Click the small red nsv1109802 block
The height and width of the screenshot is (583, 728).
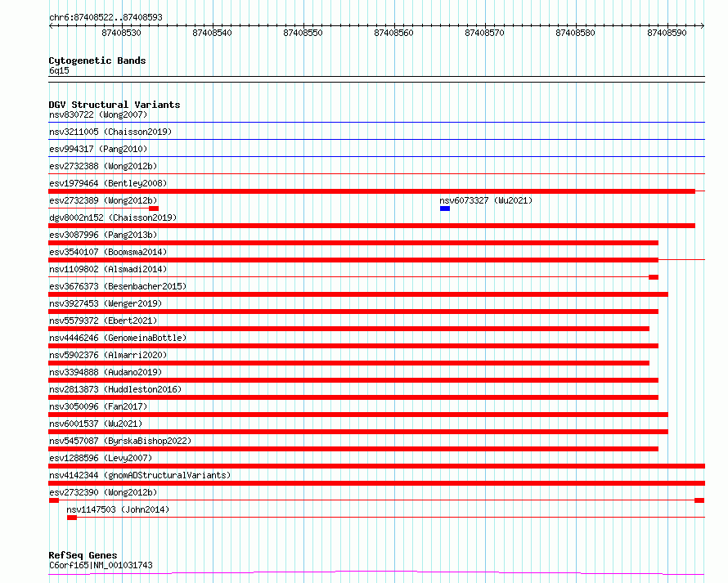pyautogui.click(x=654, y=277)
